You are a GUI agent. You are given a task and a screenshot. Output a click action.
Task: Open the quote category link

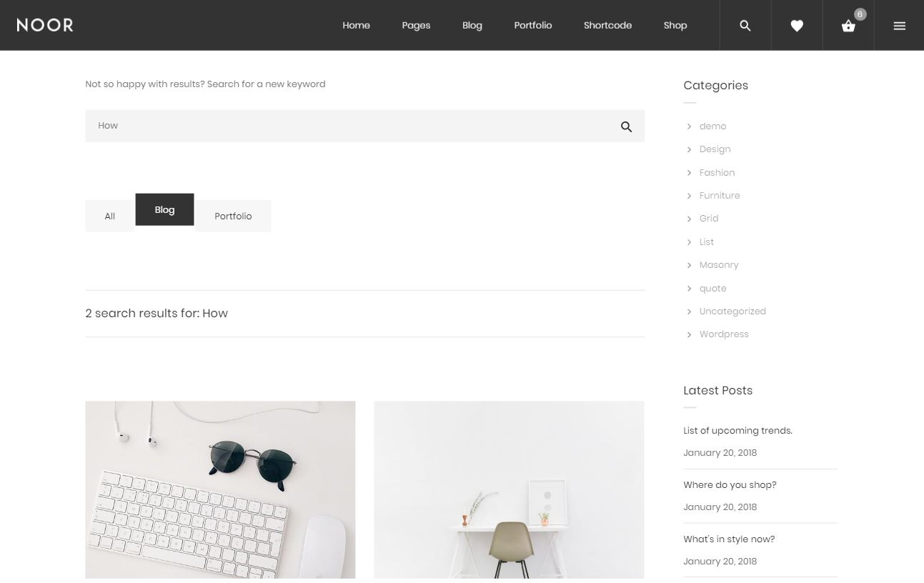pos(712,289)
